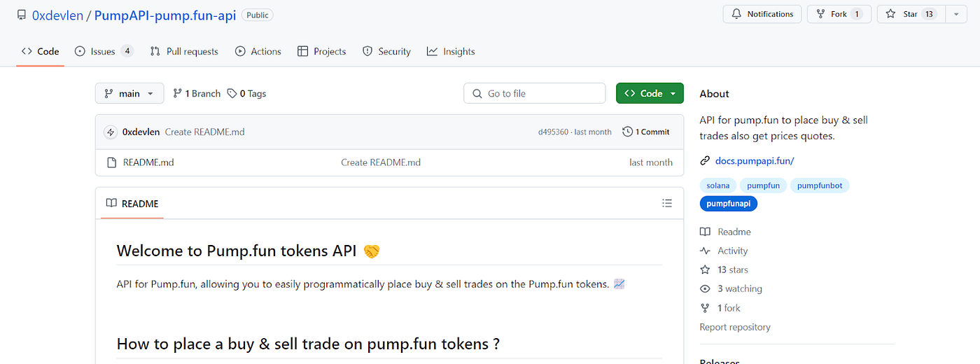Click the 0xdevlen avatar in commit row

pos(110,132)
